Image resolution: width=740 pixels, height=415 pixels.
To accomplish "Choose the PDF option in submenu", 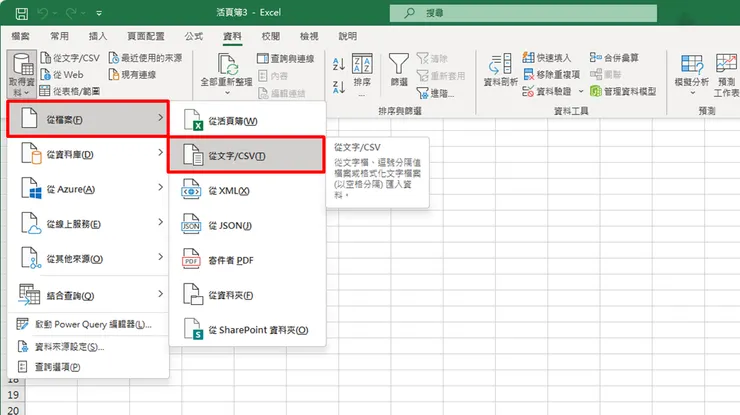I will coord(247,260).
